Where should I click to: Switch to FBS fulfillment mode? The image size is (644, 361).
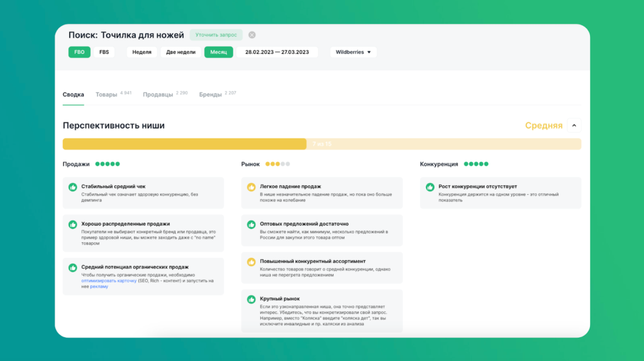(104, 52)
